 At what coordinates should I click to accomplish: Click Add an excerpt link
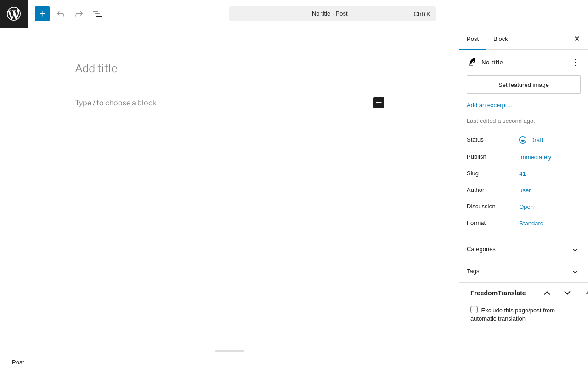(x=490, y=105)
